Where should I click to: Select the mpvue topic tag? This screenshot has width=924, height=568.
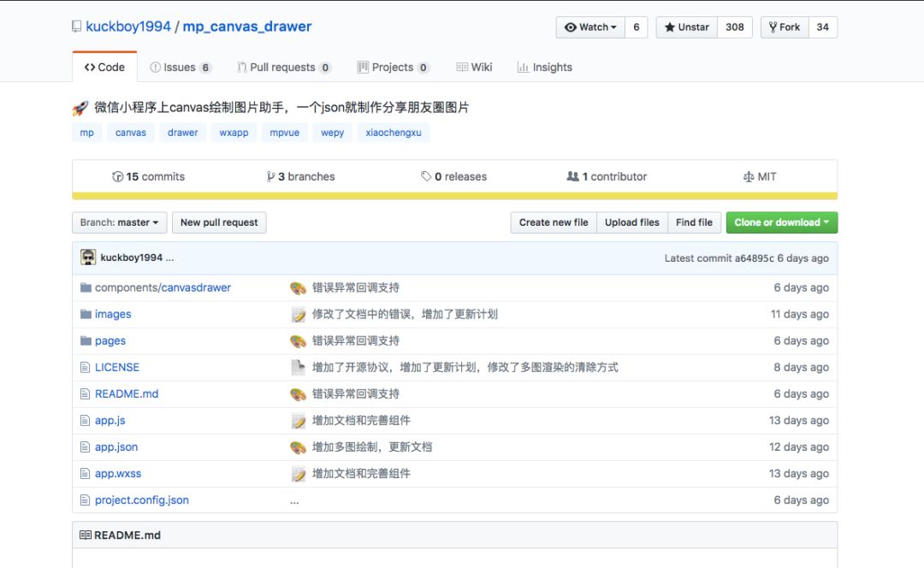click(x=285, y=133)
